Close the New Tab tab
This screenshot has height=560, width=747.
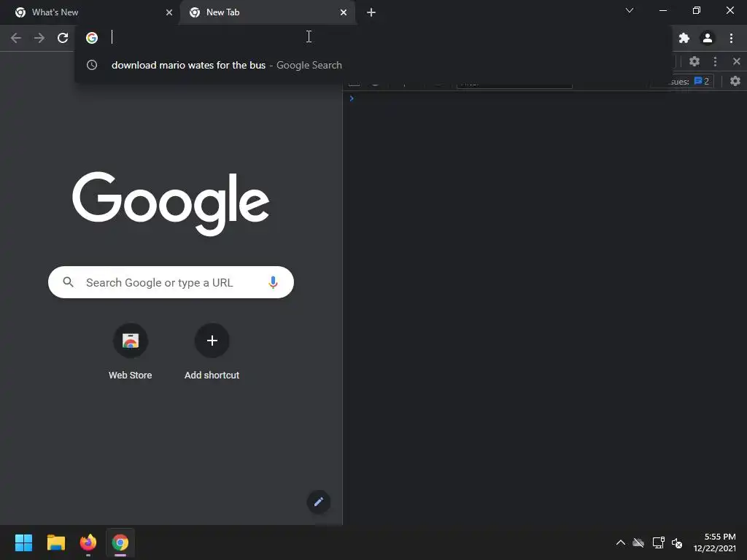coord(344,12)
